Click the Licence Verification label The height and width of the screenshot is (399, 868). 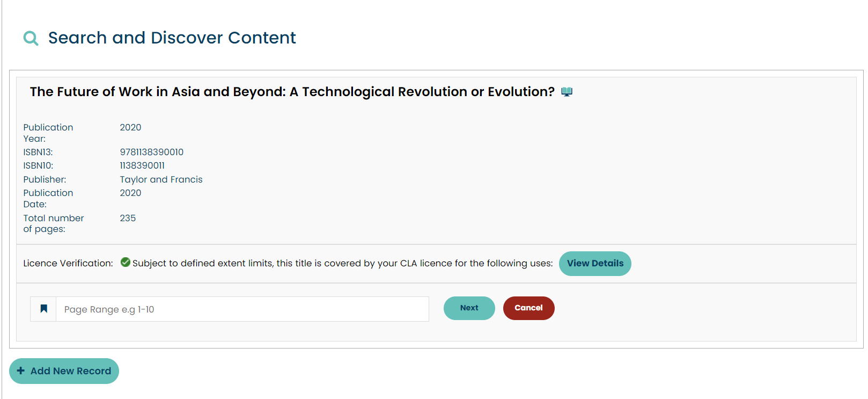(68, 263)
